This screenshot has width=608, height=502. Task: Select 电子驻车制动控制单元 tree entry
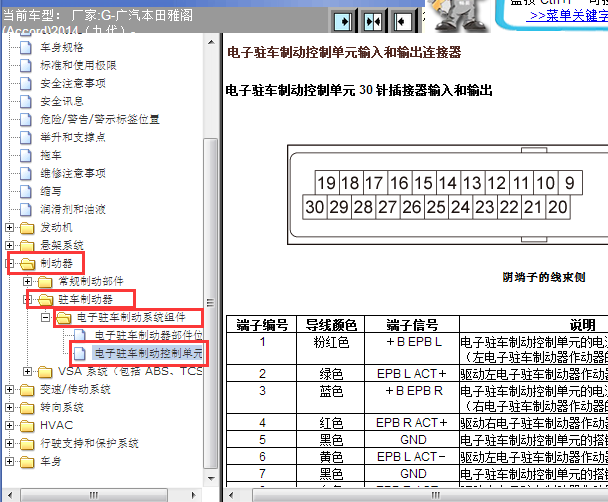pos(148,353)
